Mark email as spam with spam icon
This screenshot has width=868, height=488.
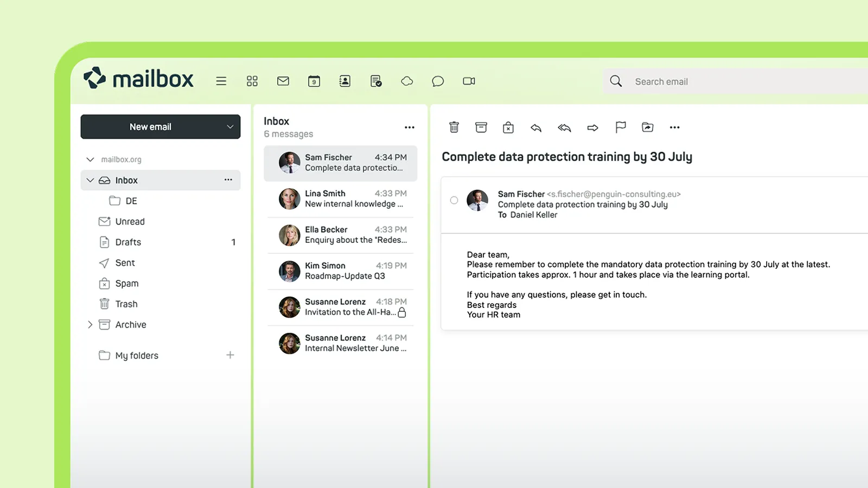[508, 127]
